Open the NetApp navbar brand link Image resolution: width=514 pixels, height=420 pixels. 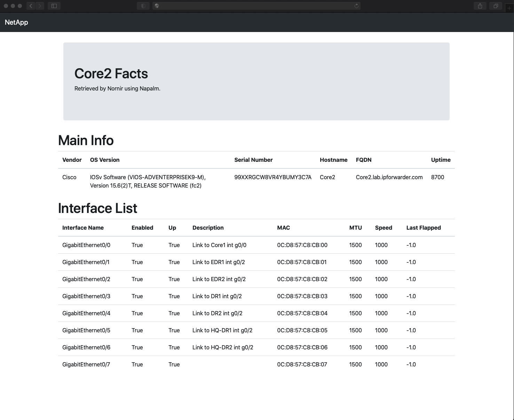16,22
